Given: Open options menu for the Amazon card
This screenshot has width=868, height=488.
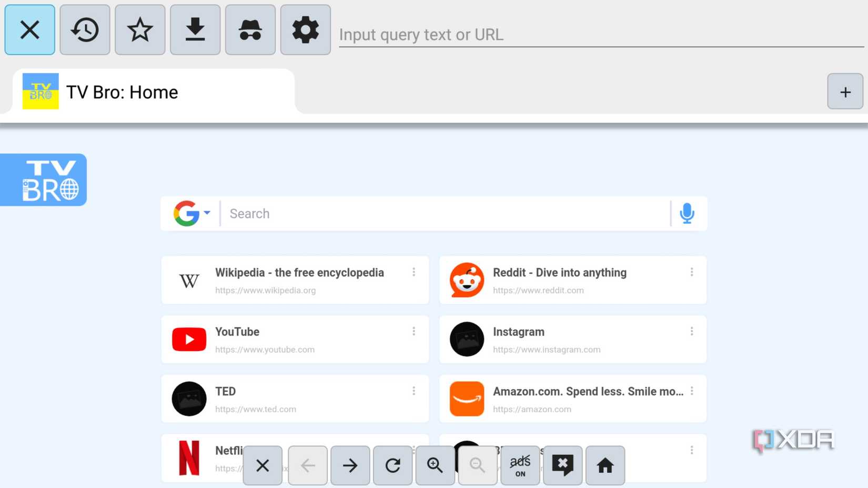Looking at the screenshot, I should tap(692, 391).
